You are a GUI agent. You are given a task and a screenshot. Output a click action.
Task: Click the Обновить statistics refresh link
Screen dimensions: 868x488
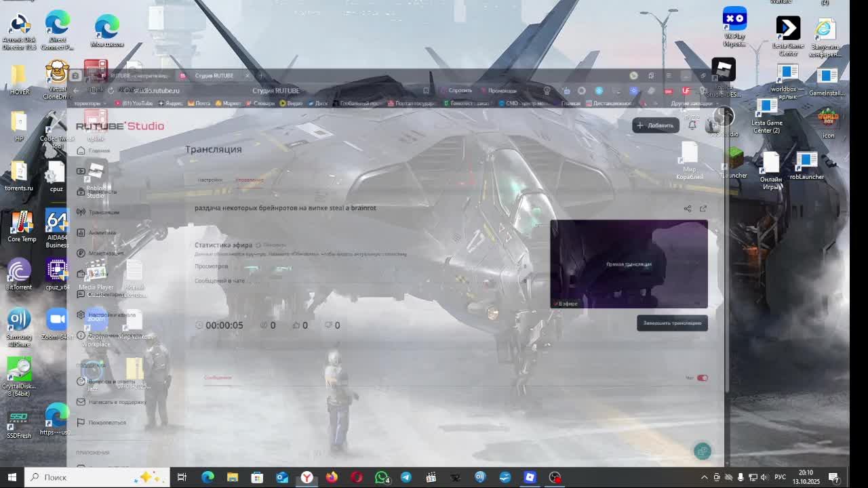271,245
